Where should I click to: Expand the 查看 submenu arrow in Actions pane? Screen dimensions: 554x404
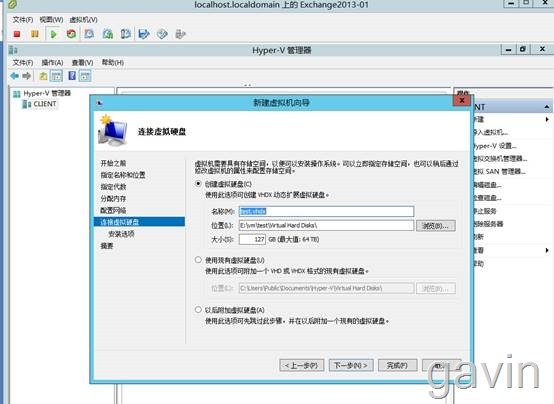pyautogui.click(x=547, y=250)
